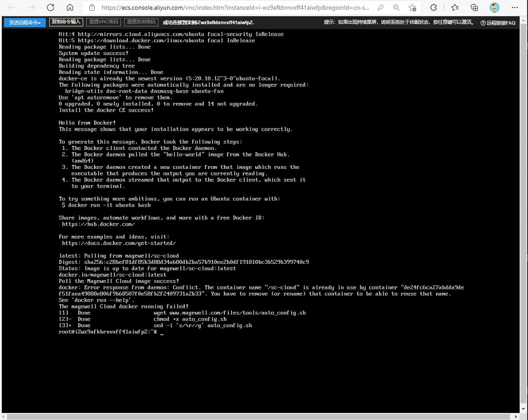The image size is (528, 420).
Task: Click the address bar URL field
Action: tap(233, 7)
